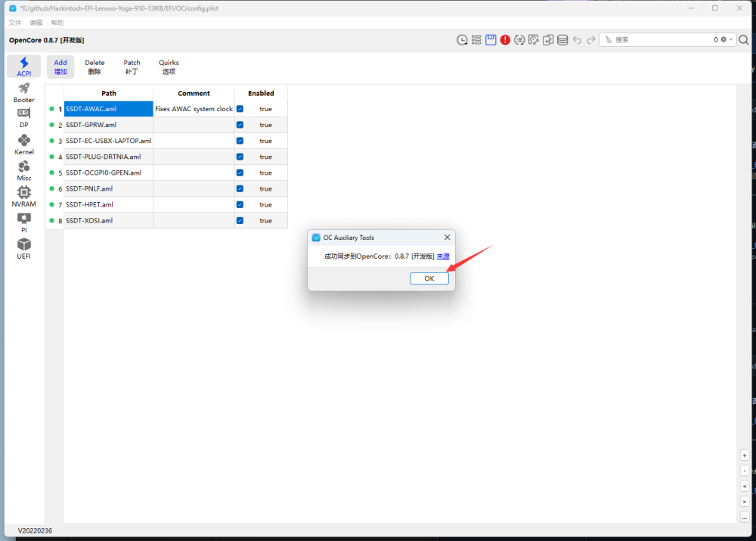Click the Enabled column header
Screen dimensions: 756x541
tap(261, 93)
